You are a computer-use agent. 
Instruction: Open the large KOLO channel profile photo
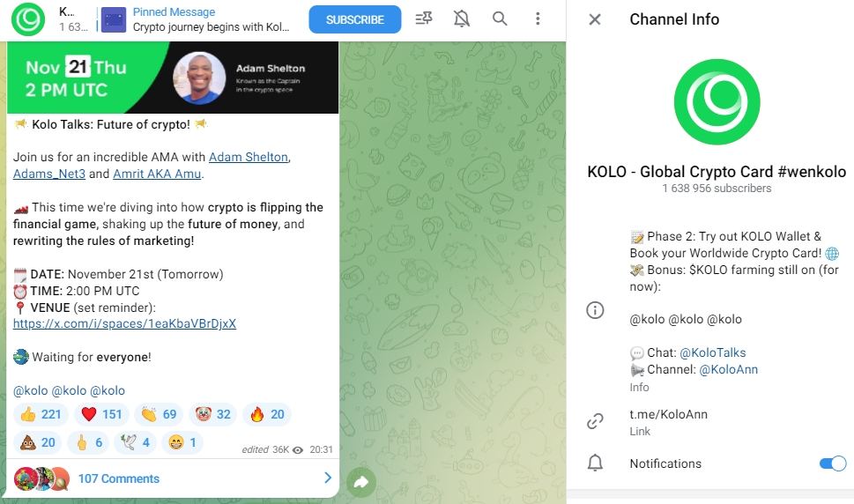(717, 102)
